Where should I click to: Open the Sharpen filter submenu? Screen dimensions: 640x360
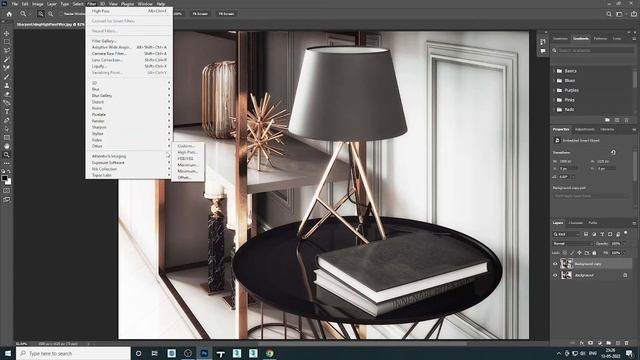point(129,127)
